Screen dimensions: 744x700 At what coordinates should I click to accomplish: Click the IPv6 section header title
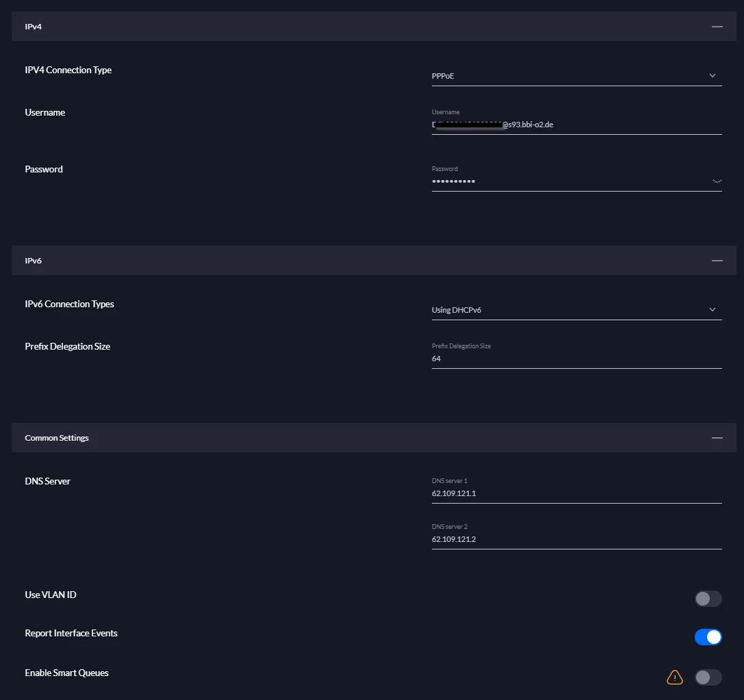[34, 261]
